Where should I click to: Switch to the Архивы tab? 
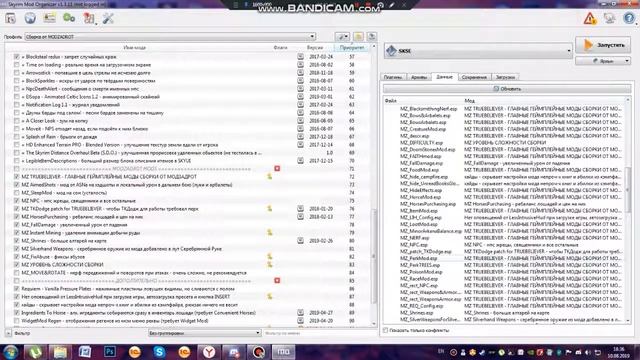(419, 77)
